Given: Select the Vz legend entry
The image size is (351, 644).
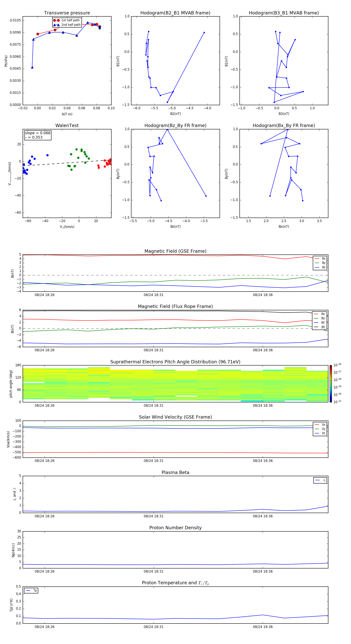Looking at the screenshot, I should click(x=320, y=433).
